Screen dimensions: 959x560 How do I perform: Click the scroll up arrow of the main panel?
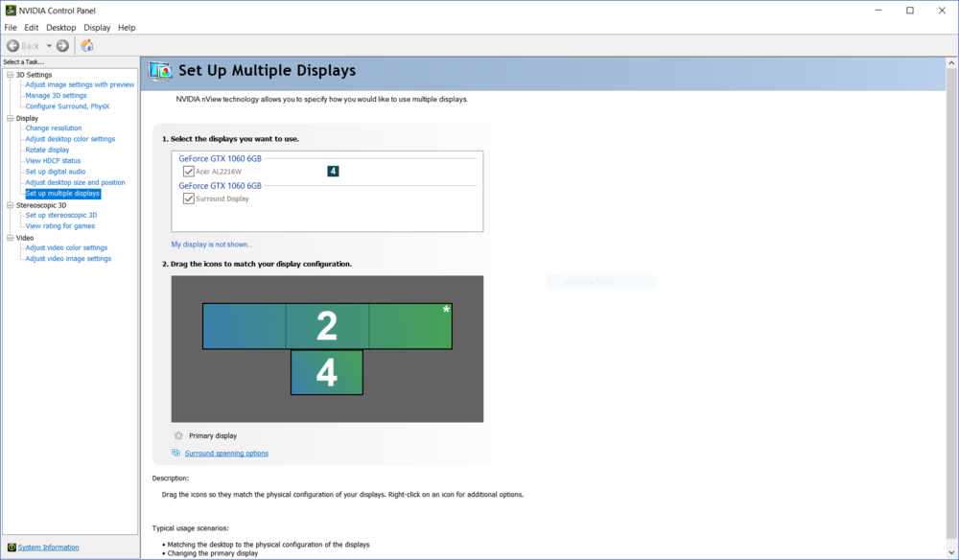[x=951, y=63]
